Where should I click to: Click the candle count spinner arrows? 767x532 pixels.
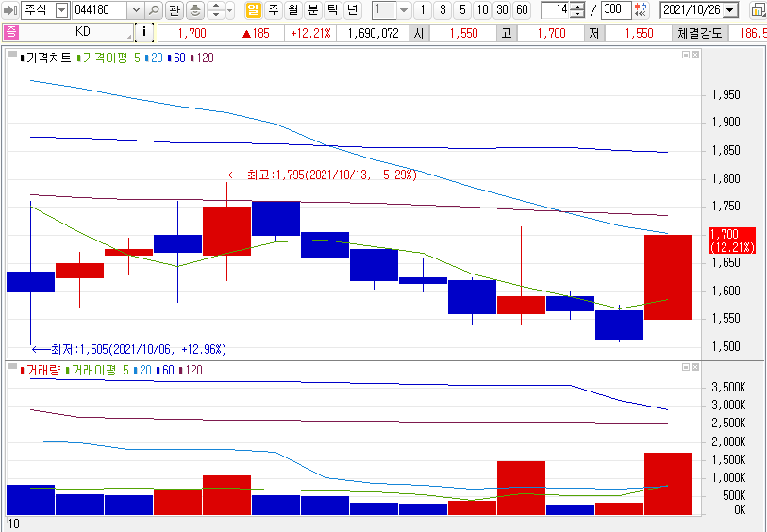tap(577, 9)
